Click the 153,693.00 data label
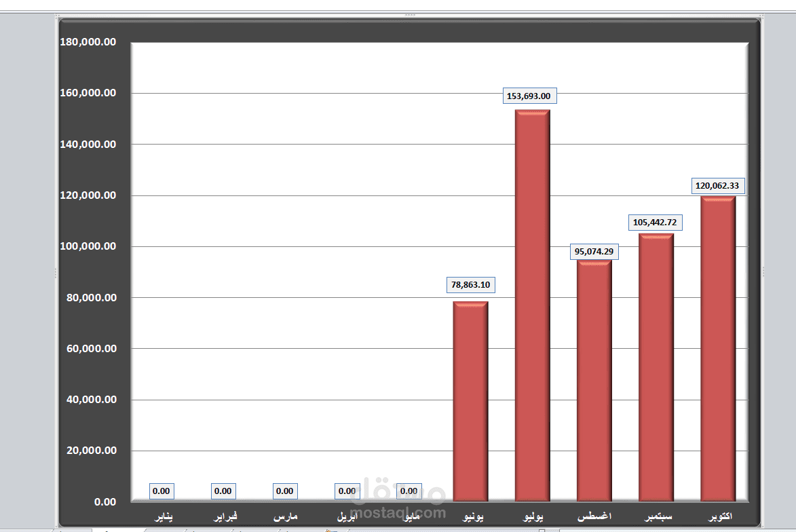The image size is (796, 532). pyautogui.click(x=529, y=96)
